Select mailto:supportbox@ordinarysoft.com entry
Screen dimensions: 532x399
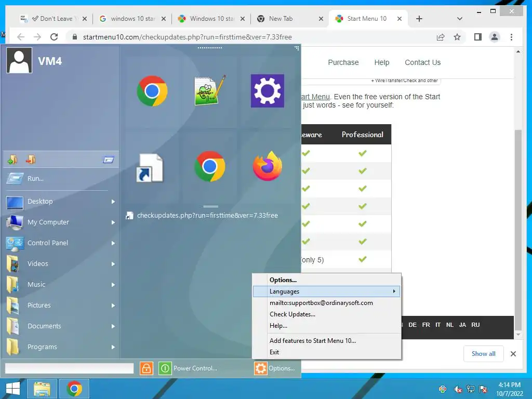(x=326, y=303)
